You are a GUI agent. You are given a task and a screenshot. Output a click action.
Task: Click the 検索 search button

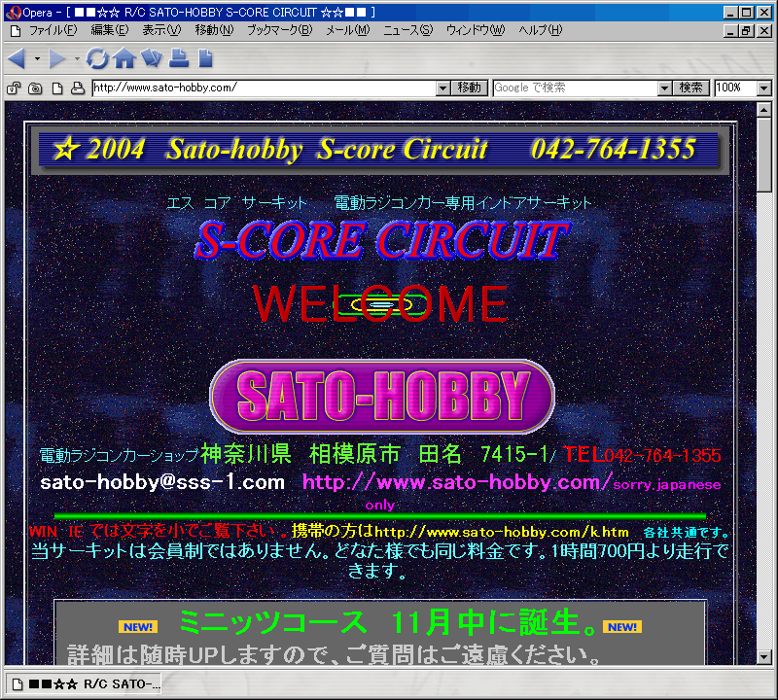690,88
